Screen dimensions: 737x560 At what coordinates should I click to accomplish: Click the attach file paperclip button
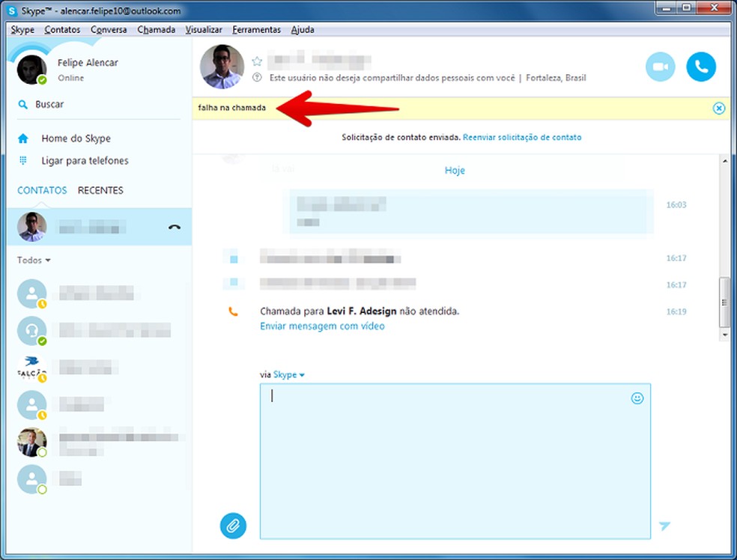click(x=233, y=526)
